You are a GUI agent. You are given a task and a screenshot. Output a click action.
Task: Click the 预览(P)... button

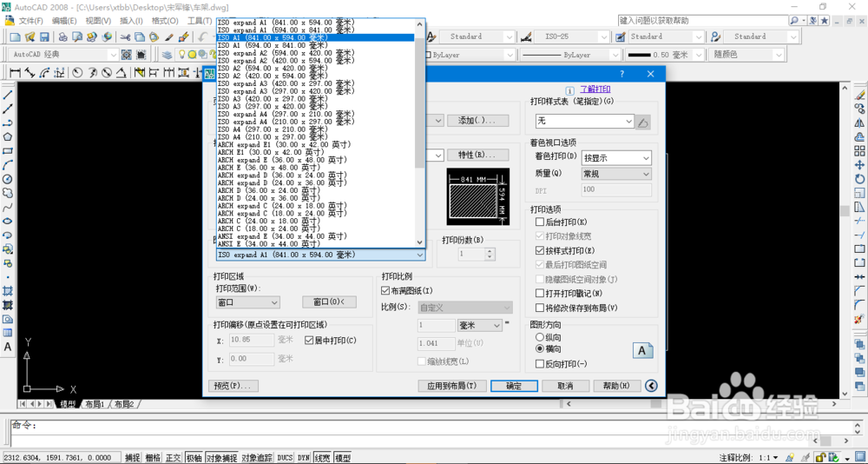[233, 386]
